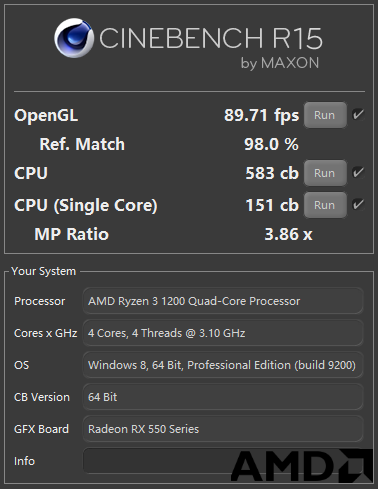The height and width of the screenshot is (489, 378).
Task: Click the MP Ratio 3.86 x value
Action: click(x=288, y=234)
